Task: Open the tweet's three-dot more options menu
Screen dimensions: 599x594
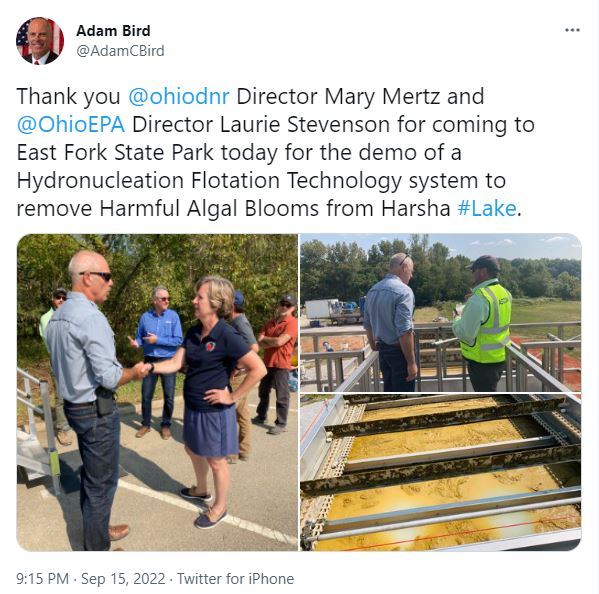Action: click(572, 30)
